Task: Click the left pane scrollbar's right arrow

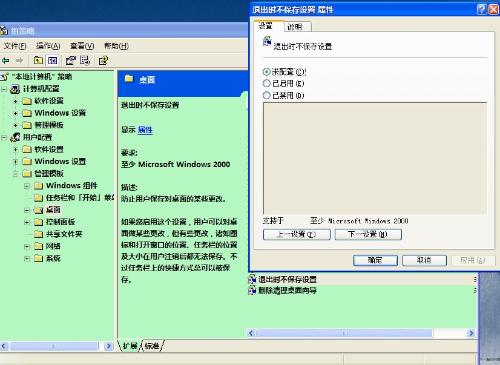Action: tap(108, 346)
